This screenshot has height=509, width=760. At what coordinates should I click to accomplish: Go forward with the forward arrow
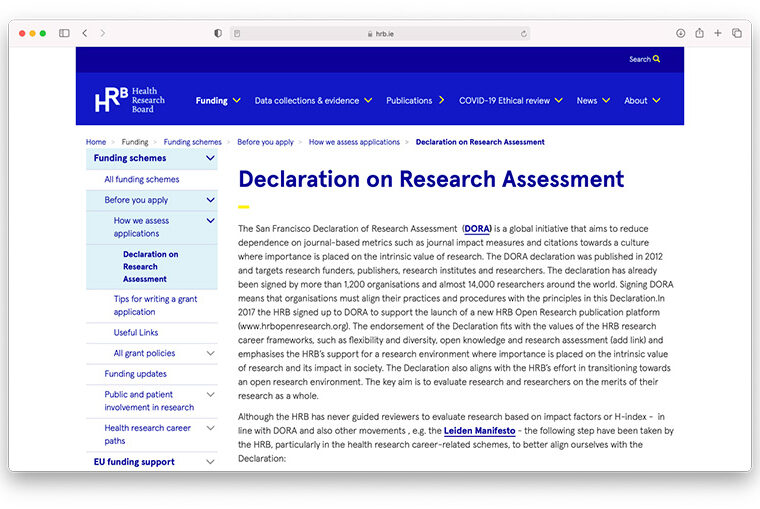click(102, 33)
